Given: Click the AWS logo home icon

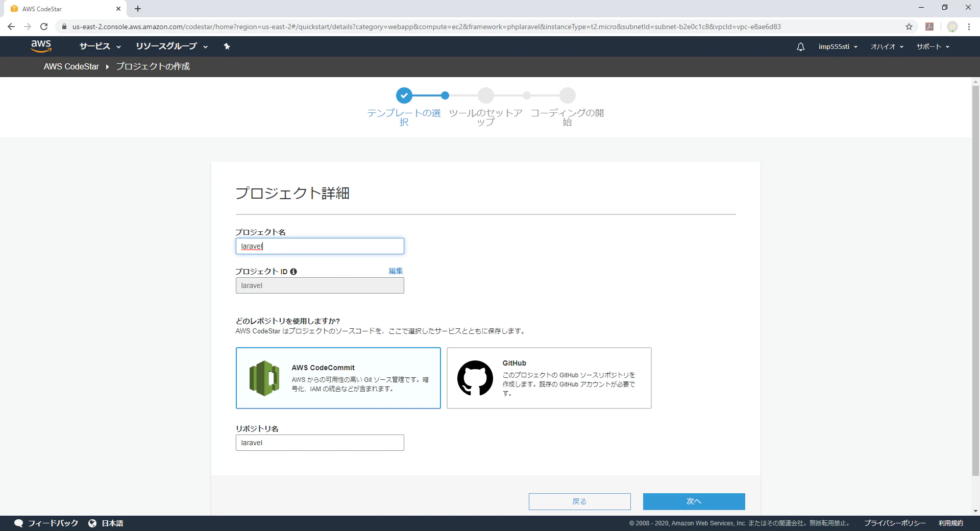Looking at the screenshot, I should pos(41,46).
